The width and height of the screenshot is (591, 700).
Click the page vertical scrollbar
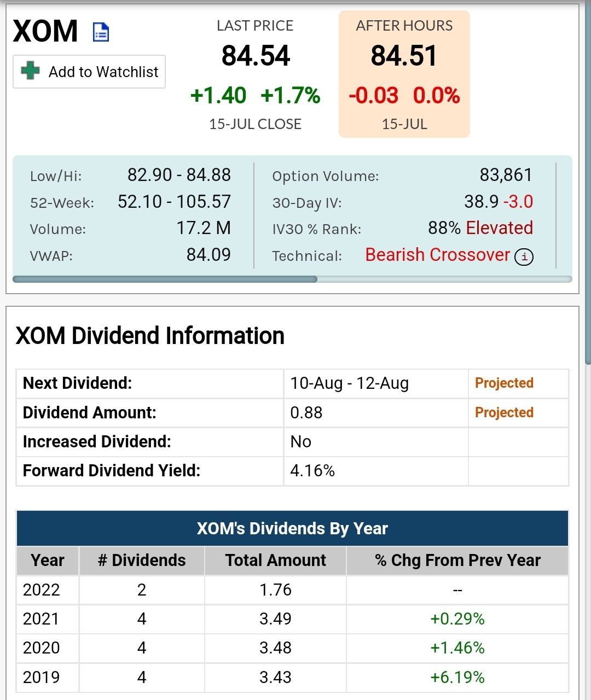pyautogui.click(x=588, y=183)
